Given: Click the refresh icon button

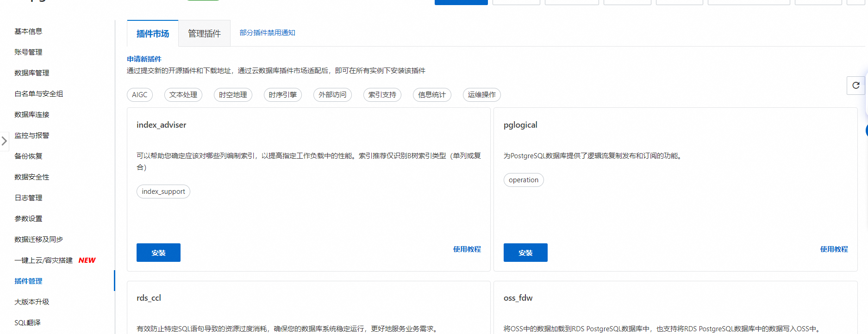Looking at the screenshot, I should pyautogui.click(x=856, y=86).
